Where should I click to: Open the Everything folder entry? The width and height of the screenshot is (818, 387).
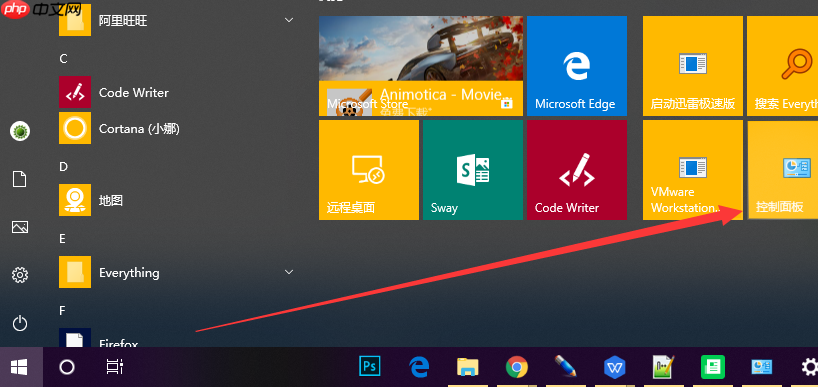(177, 272)
